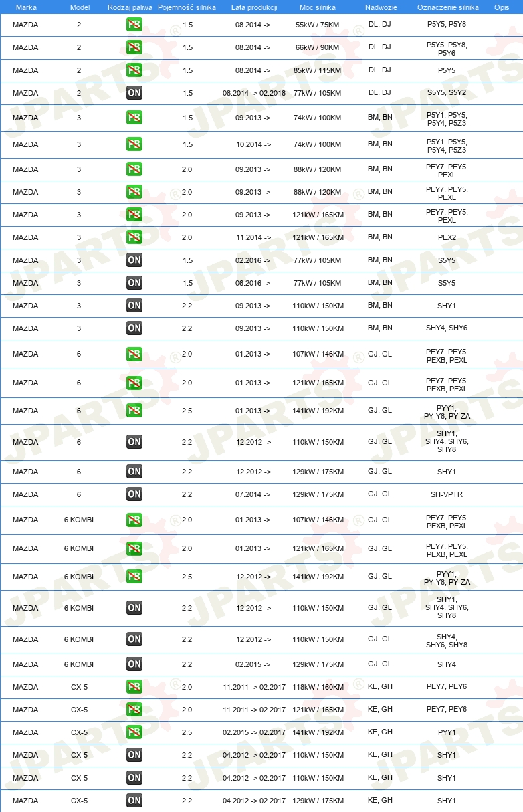The width and height of the screenshot is (523, 812).
Task: Click the '07.2014 ->' production date cell
Action: coord(253,494)
